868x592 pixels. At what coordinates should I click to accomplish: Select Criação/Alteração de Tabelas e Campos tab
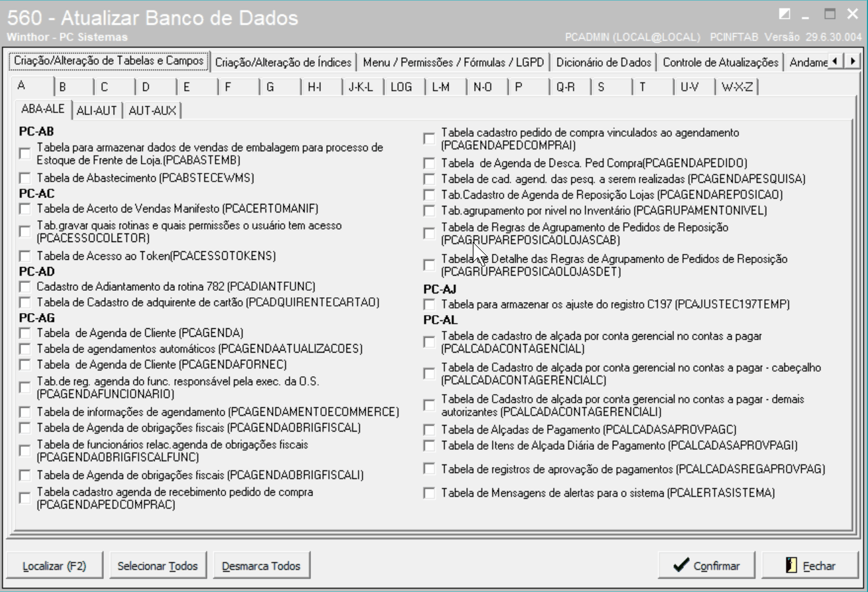click(x=109, y=61)
